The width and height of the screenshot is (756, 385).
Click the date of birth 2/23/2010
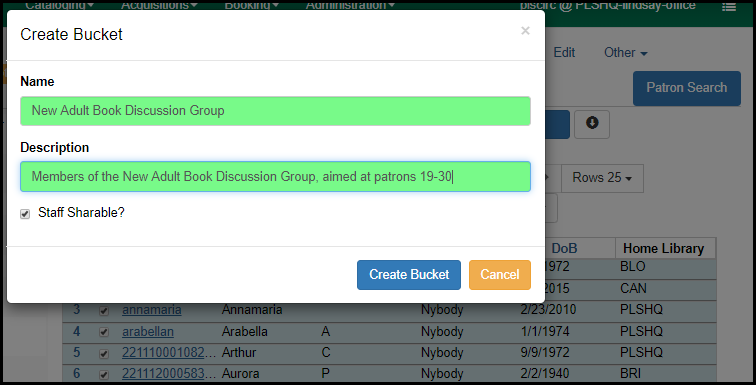(548, 310)
